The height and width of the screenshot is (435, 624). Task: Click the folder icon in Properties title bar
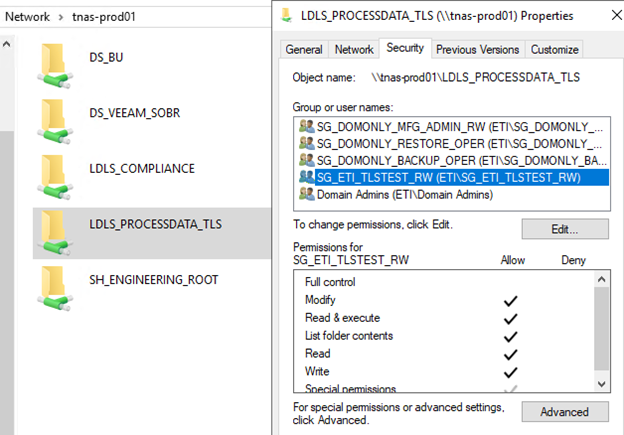[288, 13]
